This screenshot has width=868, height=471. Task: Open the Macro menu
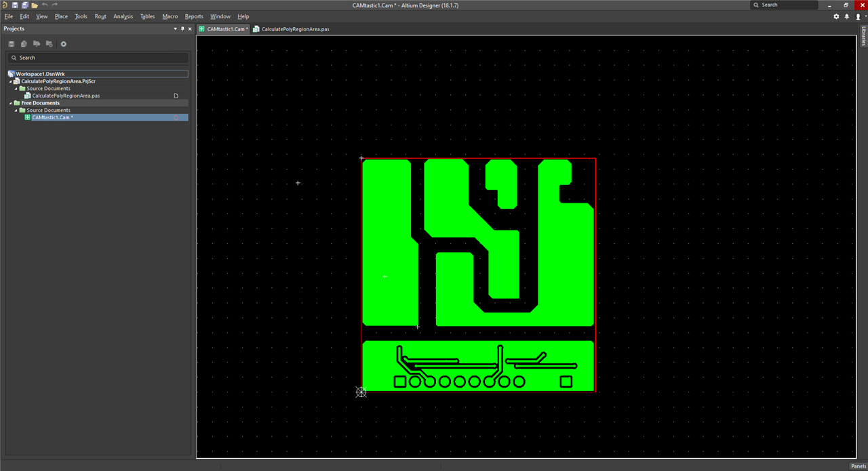(x=170, y=16)
